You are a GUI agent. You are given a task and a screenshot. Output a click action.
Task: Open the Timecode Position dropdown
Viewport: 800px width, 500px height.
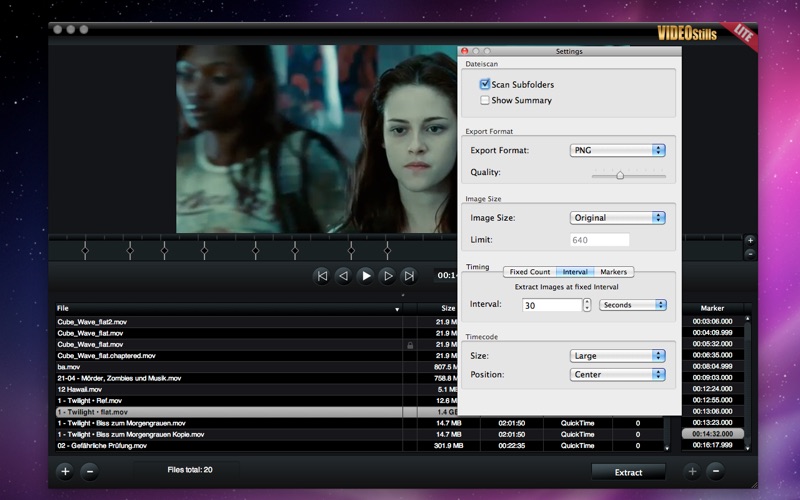[x=617, y=374]
